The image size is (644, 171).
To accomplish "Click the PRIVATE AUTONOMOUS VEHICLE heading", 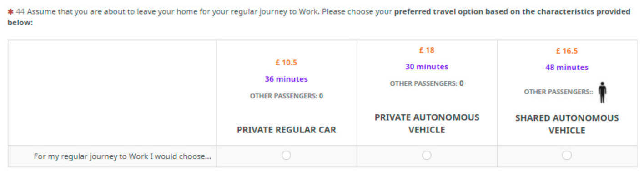I will 427,123.
